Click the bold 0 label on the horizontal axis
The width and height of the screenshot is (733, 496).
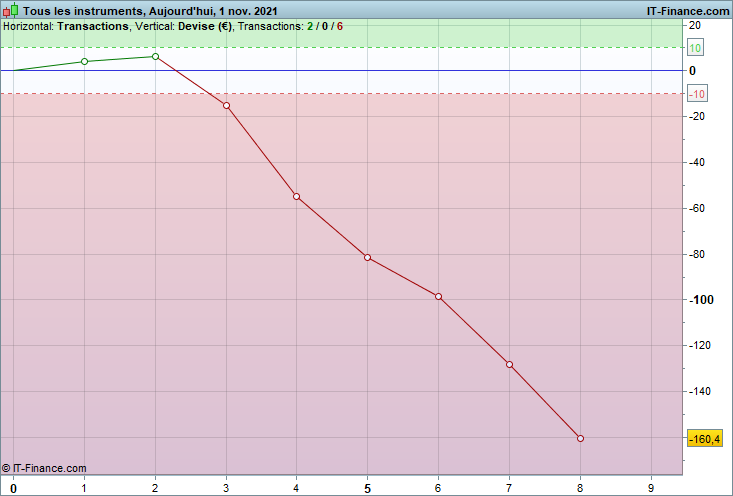pyautogui.click(x=14, y=489)
